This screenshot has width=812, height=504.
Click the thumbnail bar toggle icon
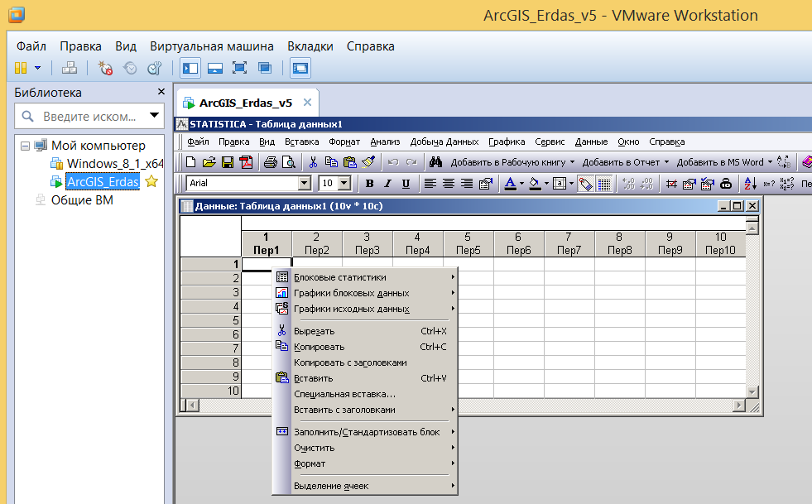click(215, 68)
